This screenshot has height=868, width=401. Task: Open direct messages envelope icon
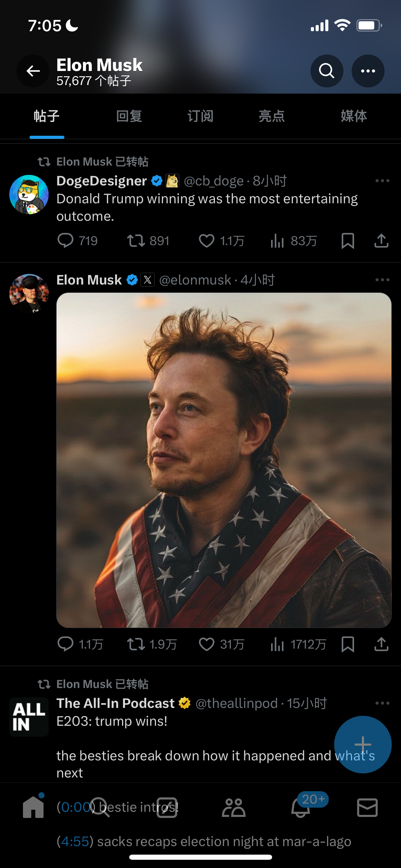[x=367, y=808]
